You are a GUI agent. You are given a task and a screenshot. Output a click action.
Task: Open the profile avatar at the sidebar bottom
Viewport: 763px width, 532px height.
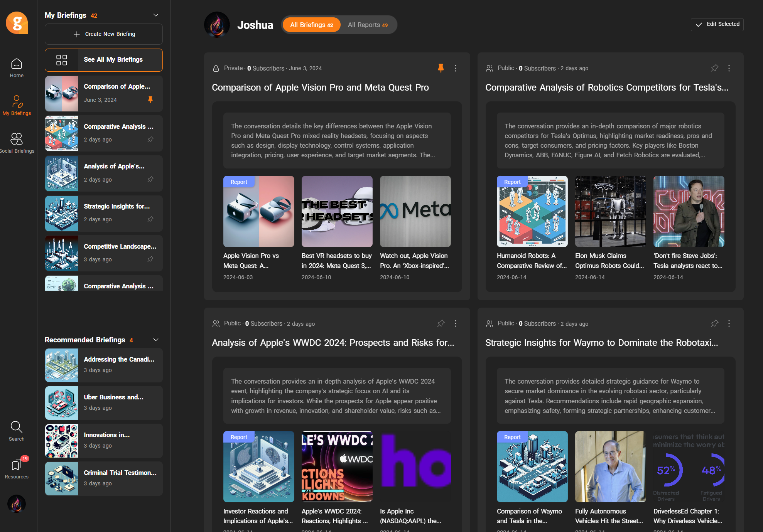(17, 504)
